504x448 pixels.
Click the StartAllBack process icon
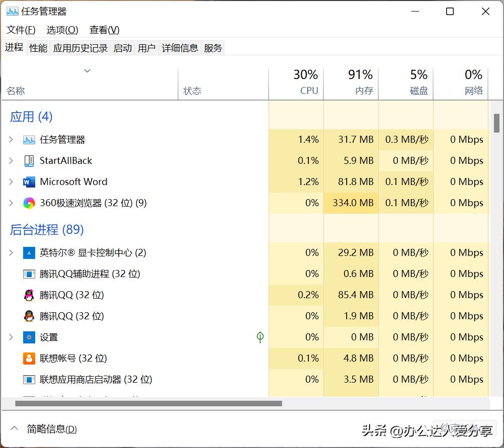[x=28, y=160]
